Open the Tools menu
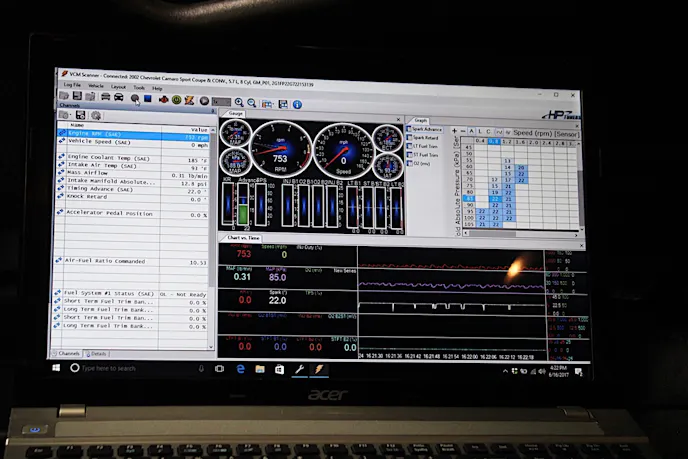Viewport: 688px width, 459px height. coord(139,87)
